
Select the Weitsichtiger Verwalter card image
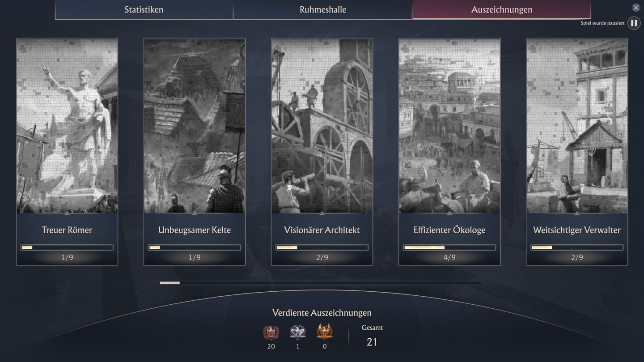tap(577, 126)
